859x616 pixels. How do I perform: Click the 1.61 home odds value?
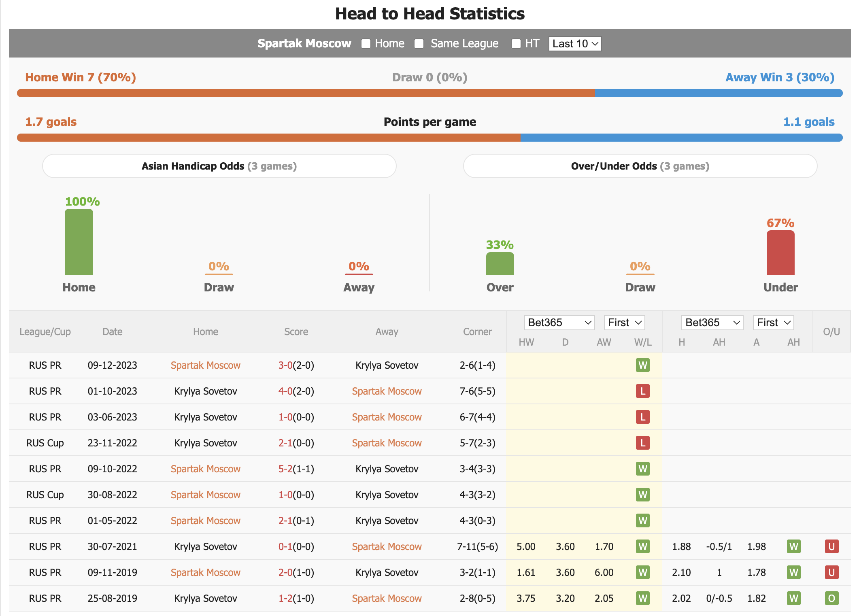[x=526, y=572]
